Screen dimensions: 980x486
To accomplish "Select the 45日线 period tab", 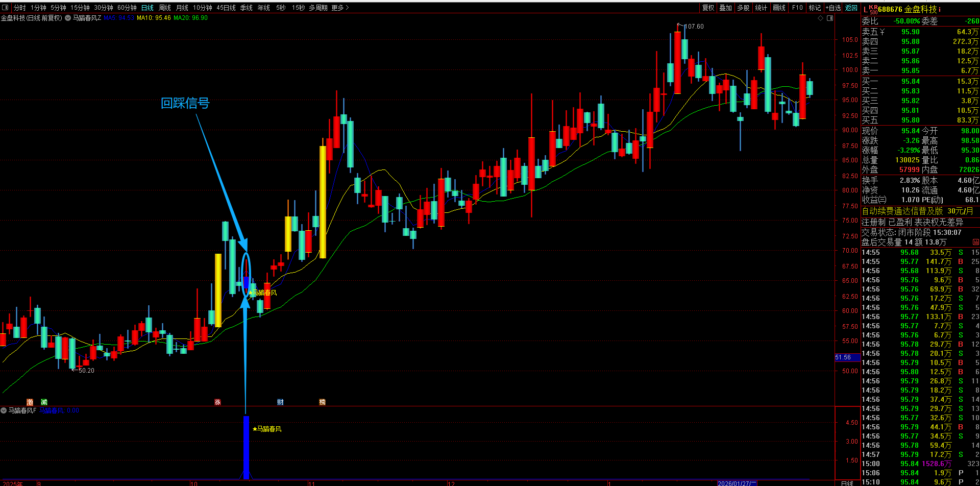I will [226, 8].
